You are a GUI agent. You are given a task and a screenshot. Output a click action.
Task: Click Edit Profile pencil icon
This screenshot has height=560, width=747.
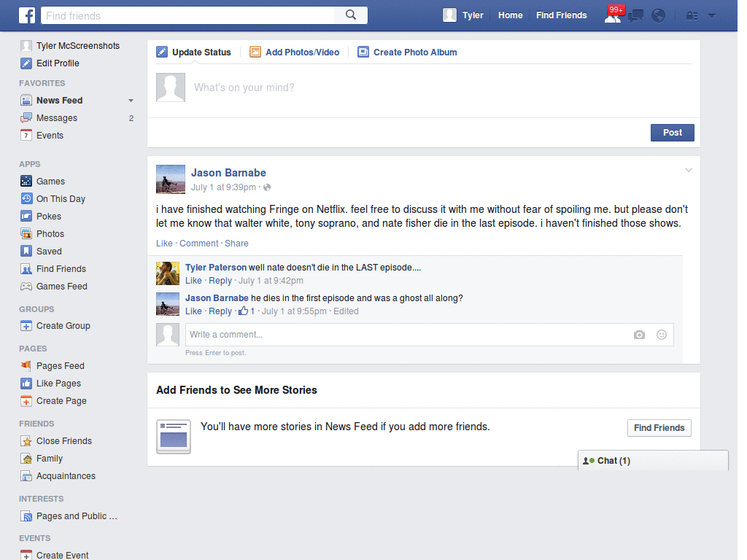[26, 63]
